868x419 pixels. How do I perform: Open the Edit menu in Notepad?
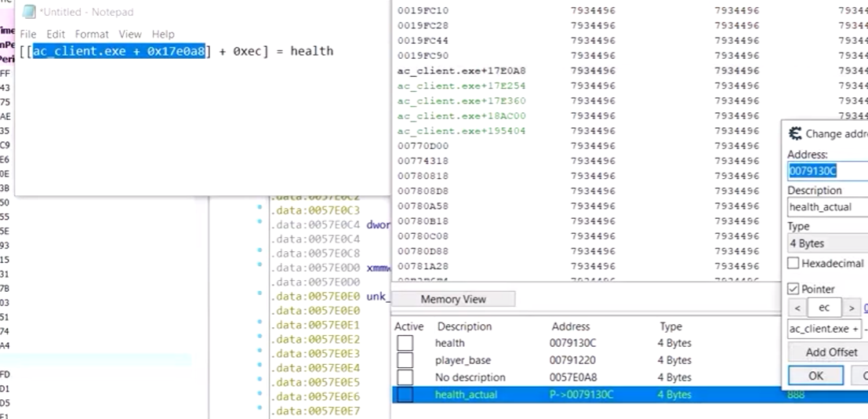[x=56, y=35]
